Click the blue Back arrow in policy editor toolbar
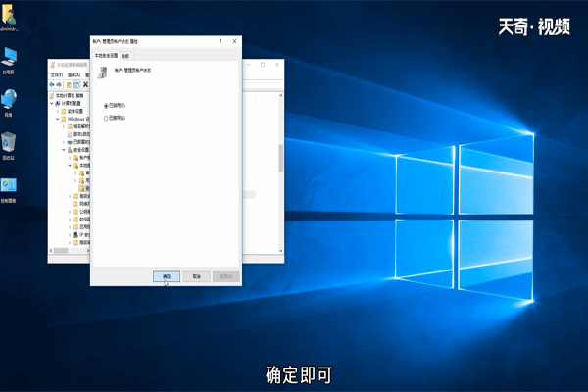The image size is (588, 392). pyautogui.click(x=52, y=85)
